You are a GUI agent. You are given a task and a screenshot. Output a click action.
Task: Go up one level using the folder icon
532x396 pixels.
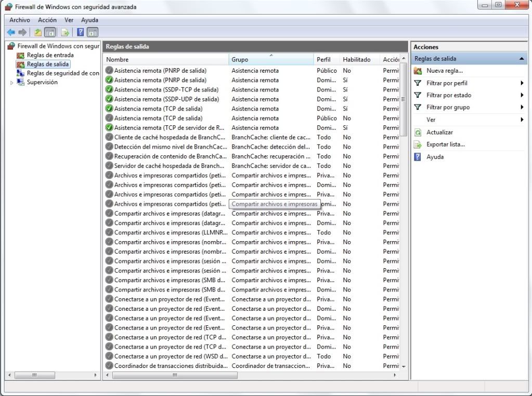pos(37,32)
